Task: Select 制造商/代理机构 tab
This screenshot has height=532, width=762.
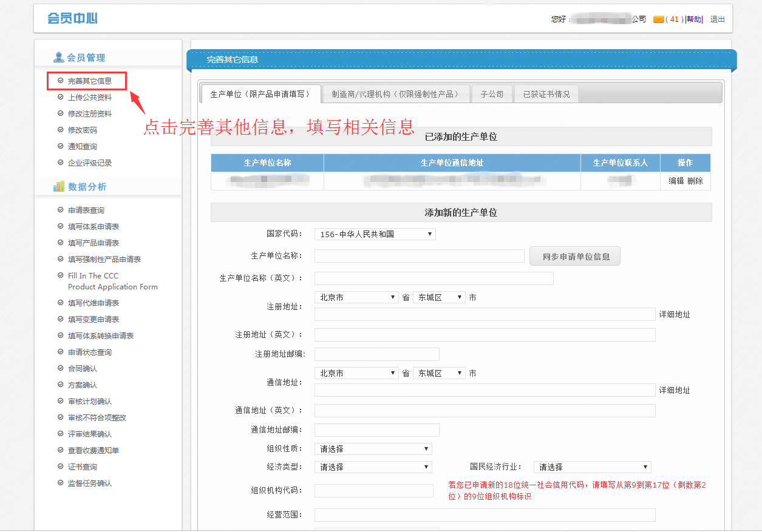Action: point(396,94)
